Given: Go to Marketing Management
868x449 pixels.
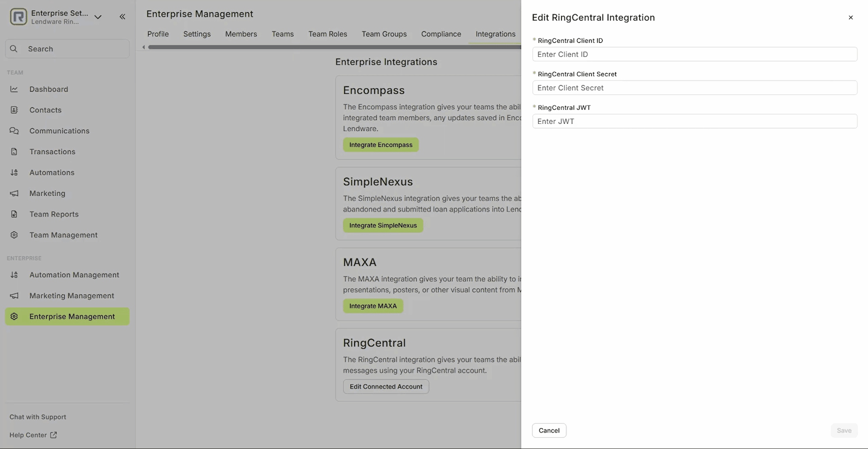Looking at the screenshot, I should pyautogui.click(x=67, y=296).
